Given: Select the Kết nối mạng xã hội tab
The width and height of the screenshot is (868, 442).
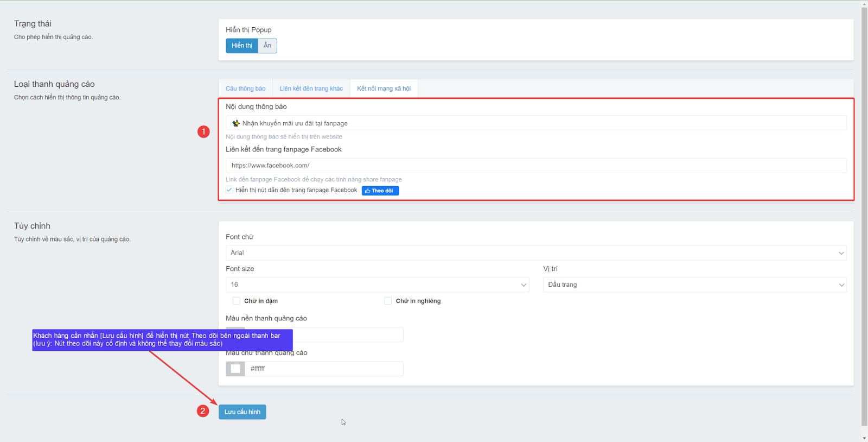Looking at the screenshot, I should 384,89.
